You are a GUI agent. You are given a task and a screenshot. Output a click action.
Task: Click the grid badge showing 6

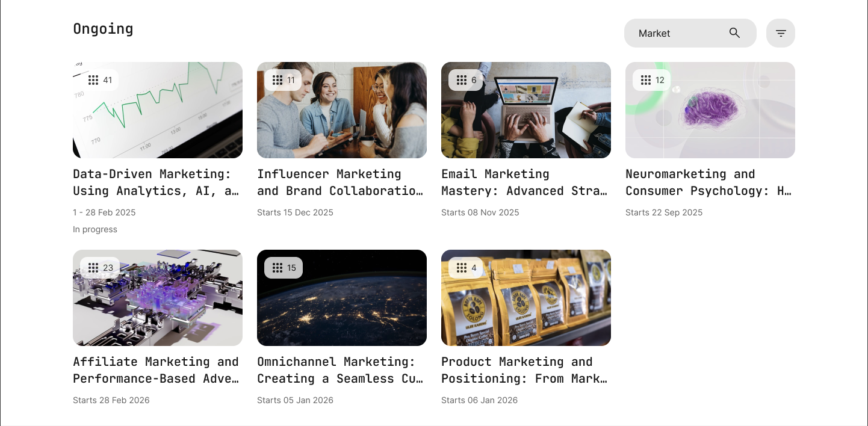[x=465, y=80]
